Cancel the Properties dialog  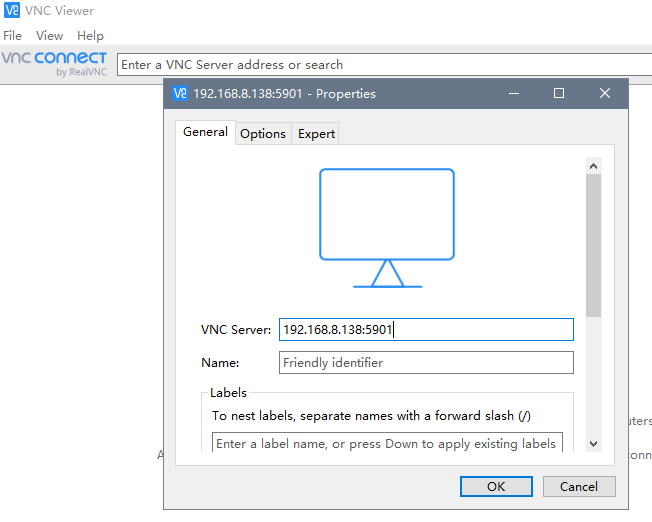click(x=579, y=486)
